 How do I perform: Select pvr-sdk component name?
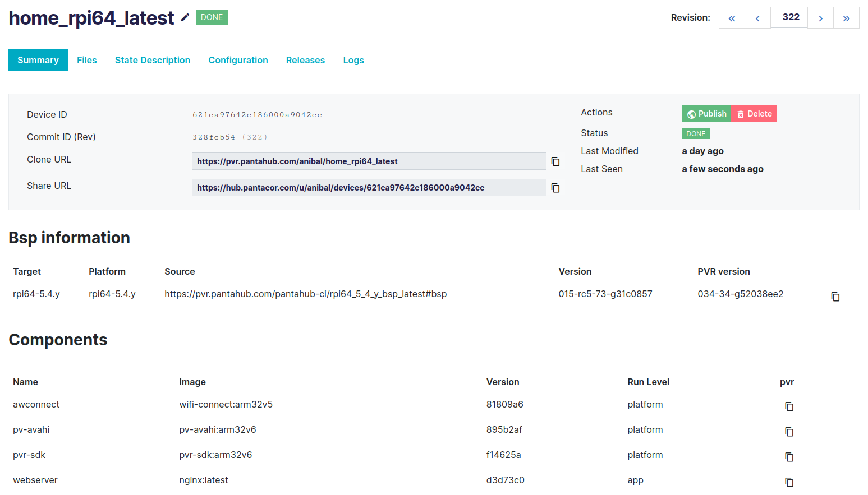click(29, 455)
